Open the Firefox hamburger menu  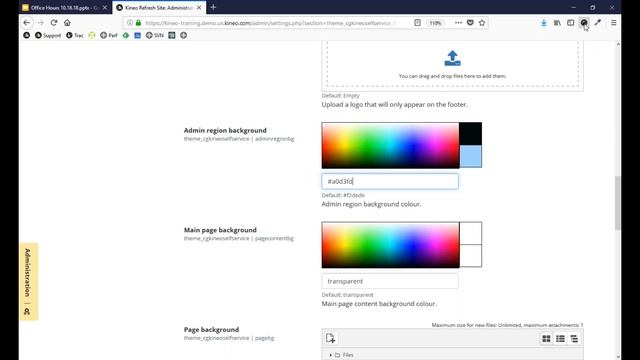click(613, 23)
